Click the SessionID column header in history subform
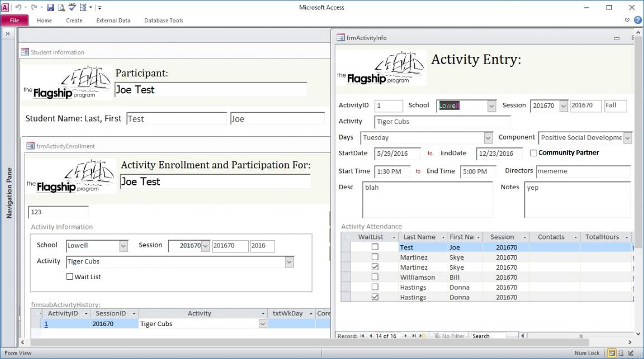Viewport: 644px width, 359px height. click(115, 313)
